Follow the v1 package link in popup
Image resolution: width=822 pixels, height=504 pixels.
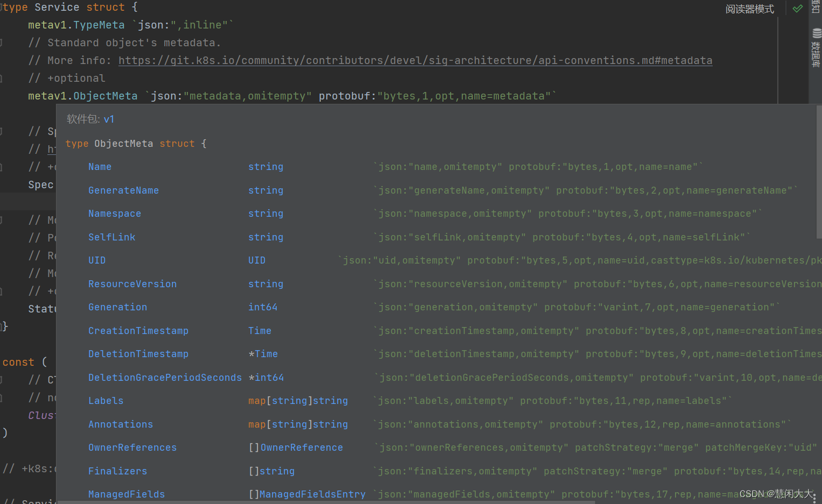point(109,119)
